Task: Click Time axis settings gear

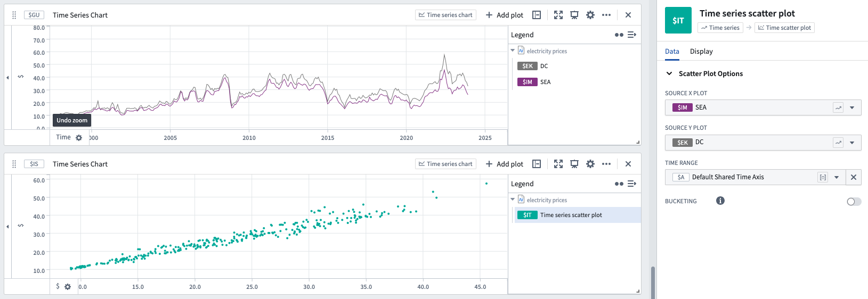Action: [x=79, y=138]
